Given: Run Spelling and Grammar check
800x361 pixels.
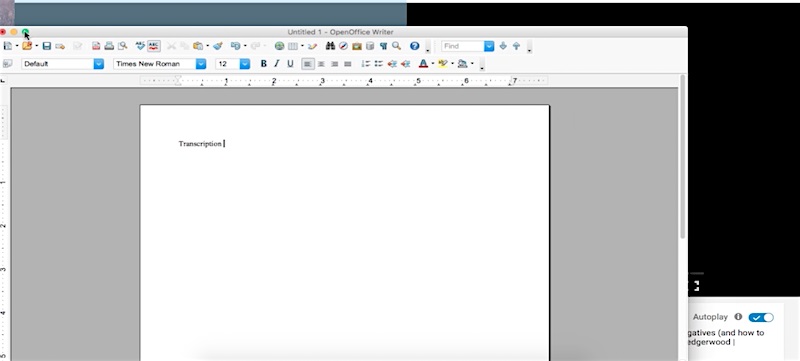Looking at the screenshot, I should (x=140, y=46).
